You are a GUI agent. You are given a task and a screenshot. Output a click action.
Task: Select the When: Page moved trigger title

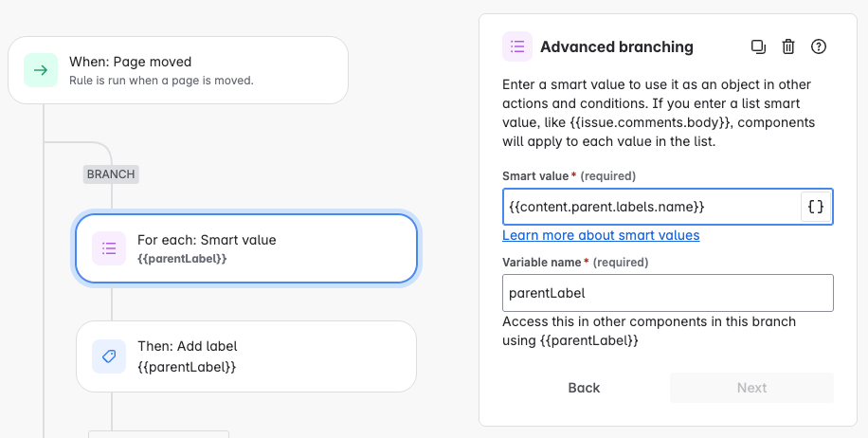(x=130, y=63)
